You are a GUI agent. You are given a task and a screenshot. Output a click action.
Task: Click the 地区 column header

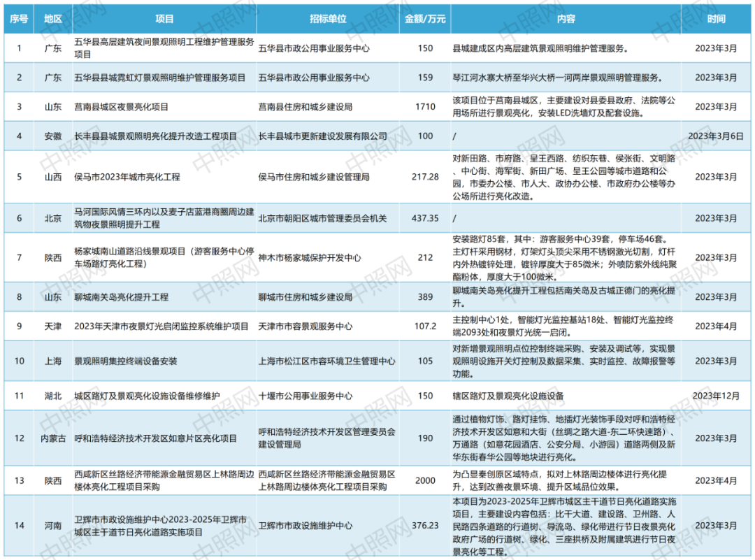point(53,19)
